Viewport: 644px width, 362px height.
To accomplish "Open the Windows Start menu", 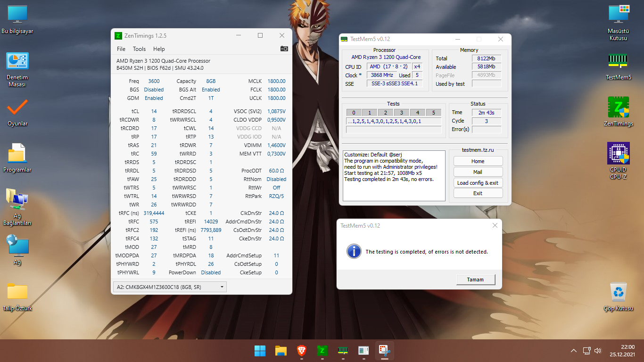I will pos(260,351).
